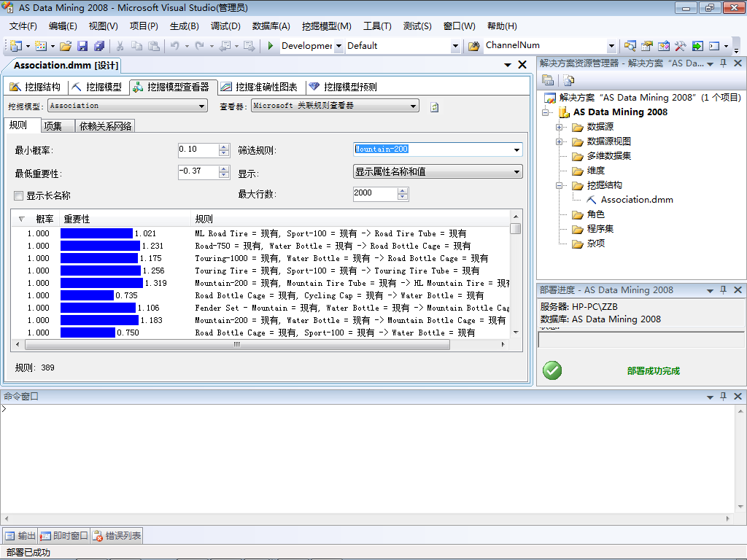Screen dimensions: 747x560
Task: Click the Find in Files binoculars icon
Action: click(473, 46)
